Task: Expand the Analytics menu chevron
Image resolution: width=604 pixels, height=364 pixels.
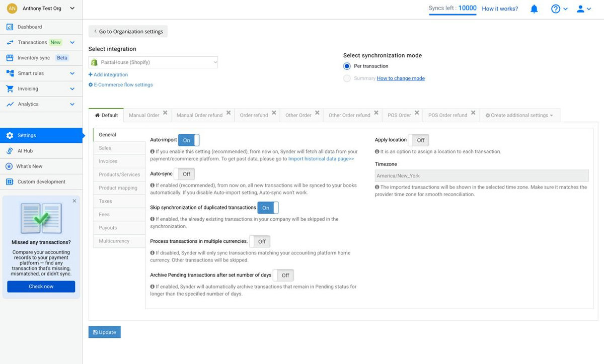Action: coord(72,105)
